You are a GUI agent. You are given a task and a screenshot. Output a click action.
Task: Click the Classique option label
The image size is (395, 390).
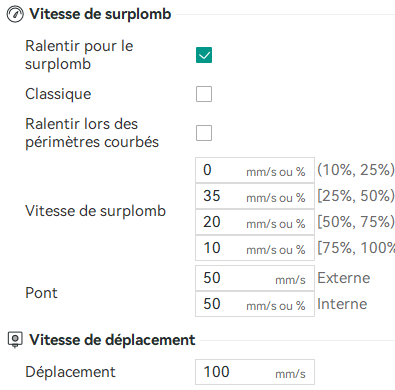[58, 94]
